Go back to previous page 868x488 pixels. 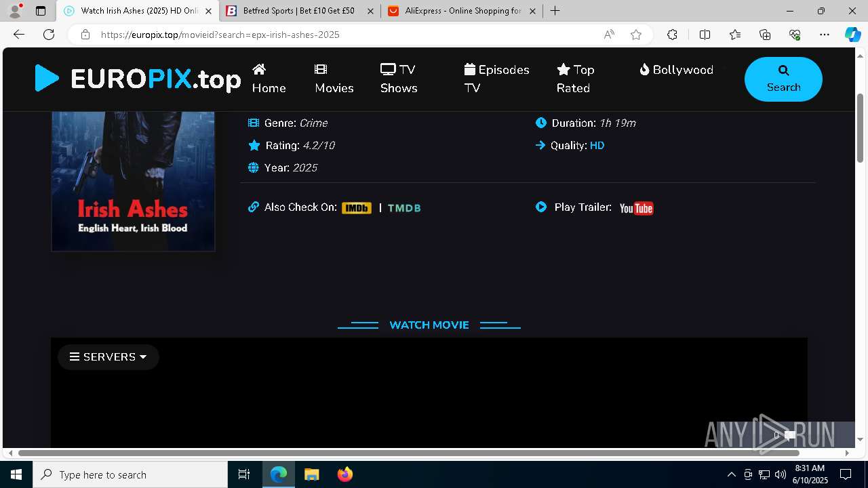pyautogui.click(x=19, y=35)
